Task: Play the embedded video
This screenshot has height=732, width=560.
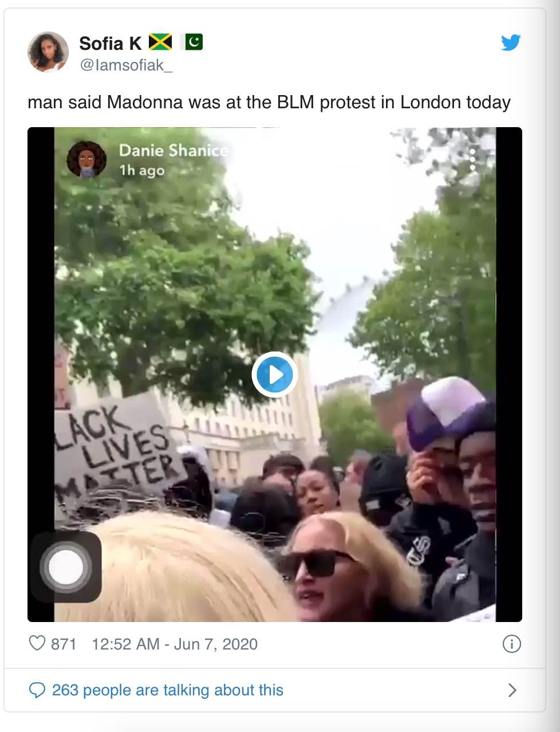Action: click(x=274, y=375)
